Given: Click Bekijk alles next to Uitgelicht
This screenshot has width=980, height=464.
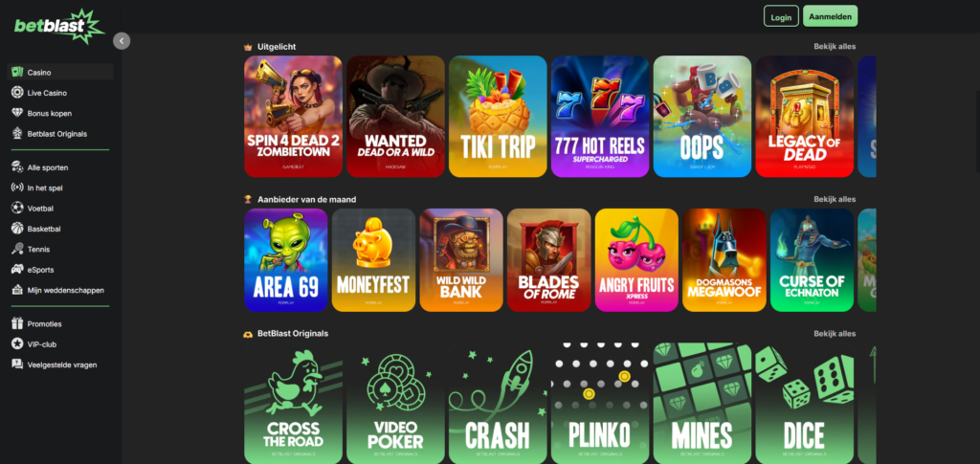Looking at the screenshot, I should click(835, 46).
